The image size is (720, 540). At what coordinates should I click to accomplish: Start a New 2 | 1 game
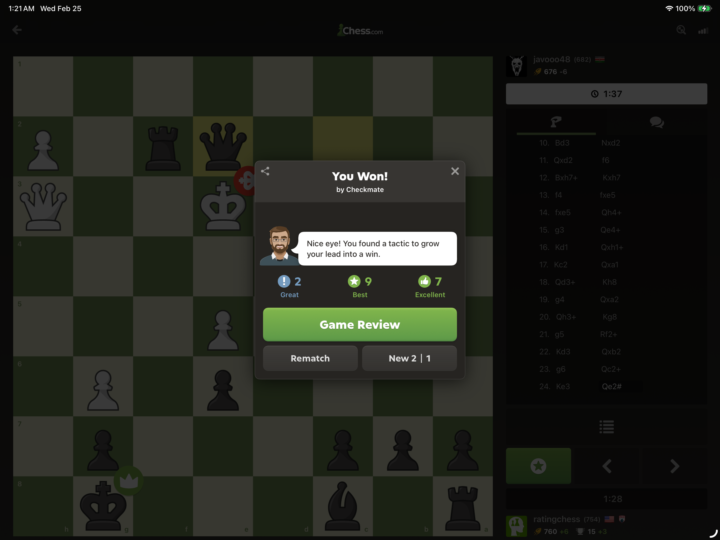click(409, 358)
